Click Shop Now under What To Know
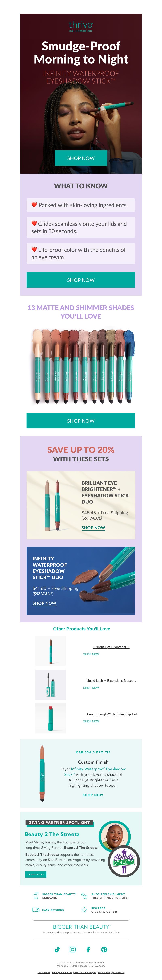Screen dimensions: 162x980 point(81,280)
